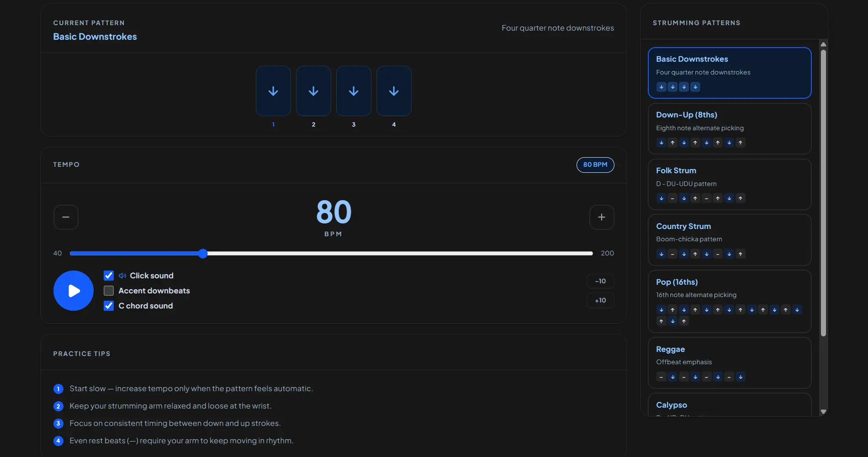Click the "Eighth note alternate picking" description
This screenshot has height=457, width=868.
coord(700,128)
